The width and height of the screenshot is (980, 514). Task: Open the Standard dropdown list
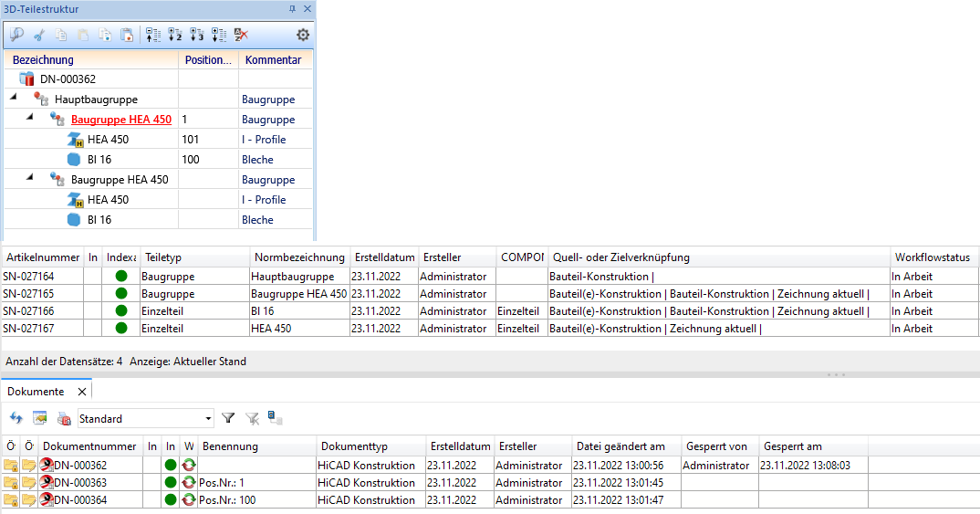pyautogui.click(x=209, y=419)
